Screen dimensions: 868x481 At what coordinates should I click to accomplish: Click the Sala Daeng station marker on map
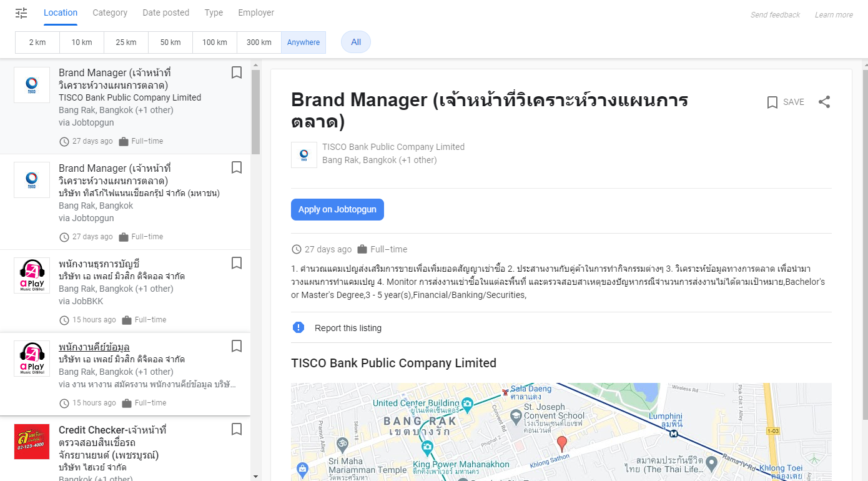click(505, 392)
